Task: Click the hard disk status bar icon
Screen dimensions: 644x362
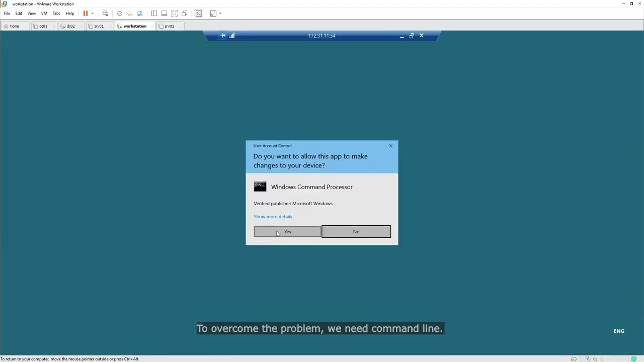Action: coord(574,359)
